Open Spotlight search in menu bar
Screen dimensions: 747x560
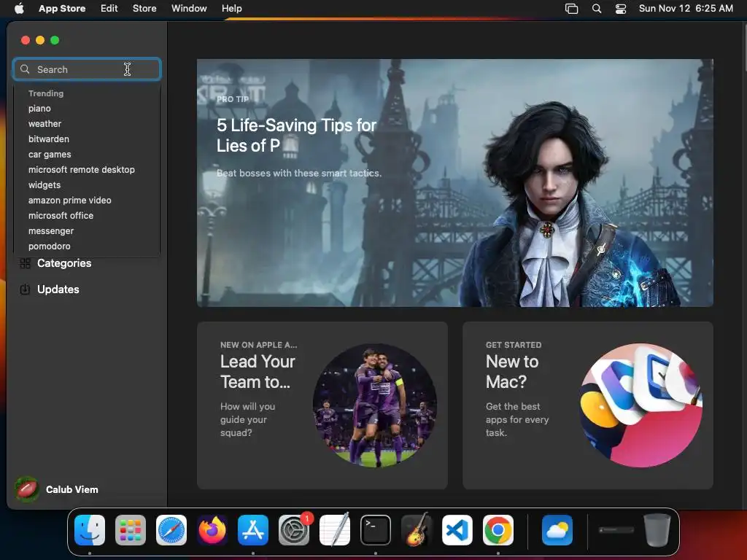point(597,9)
